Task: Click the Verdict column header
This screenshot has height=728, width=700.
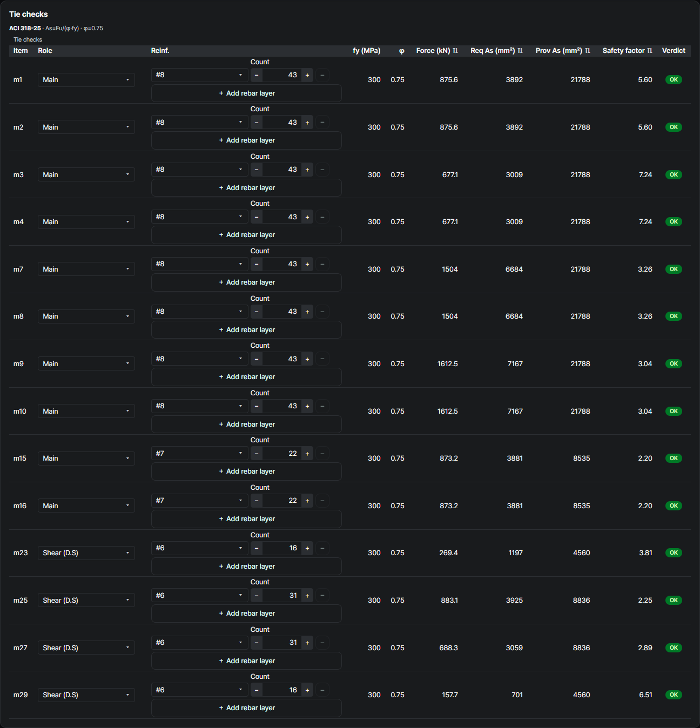Action: [674, 51]
